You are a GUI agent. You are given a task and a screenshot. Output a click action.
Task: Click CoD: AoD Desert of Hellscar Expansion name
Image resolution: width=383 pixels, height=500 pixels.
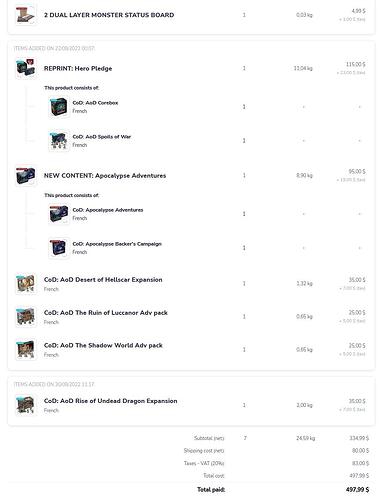coord(103,280)
